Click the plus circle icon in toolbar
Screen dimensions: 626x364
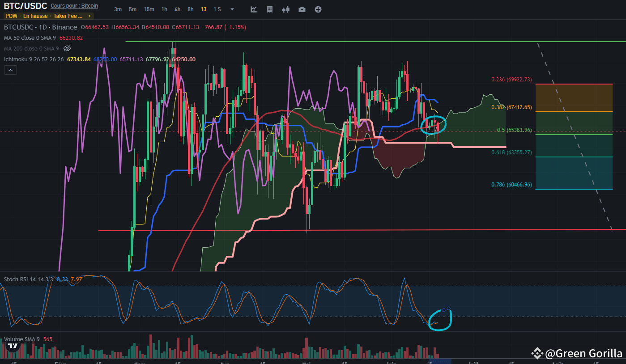(318, 9)
